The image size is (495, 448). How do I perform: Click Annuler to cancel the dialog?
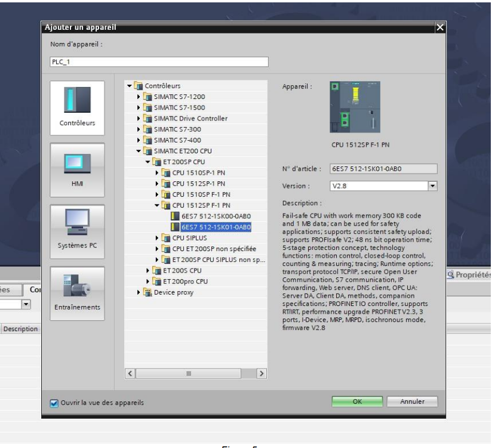(412, 401)
